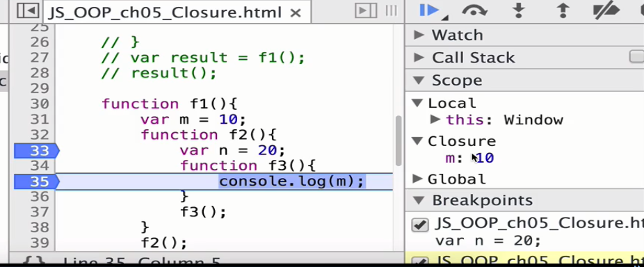The width and height of the screenshot is (644, 267).
Task: Uncheck the 'var n = 20;' breakpoint checkbox
Action: (420, 225)
